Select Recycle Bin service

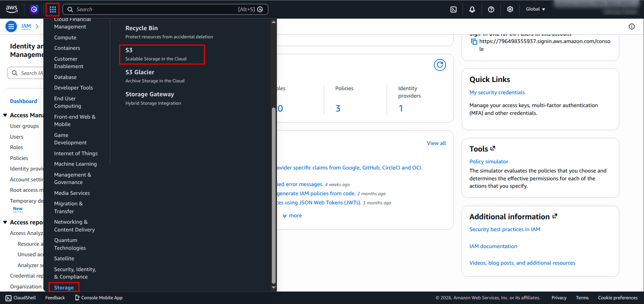click(x=169, y=32)
